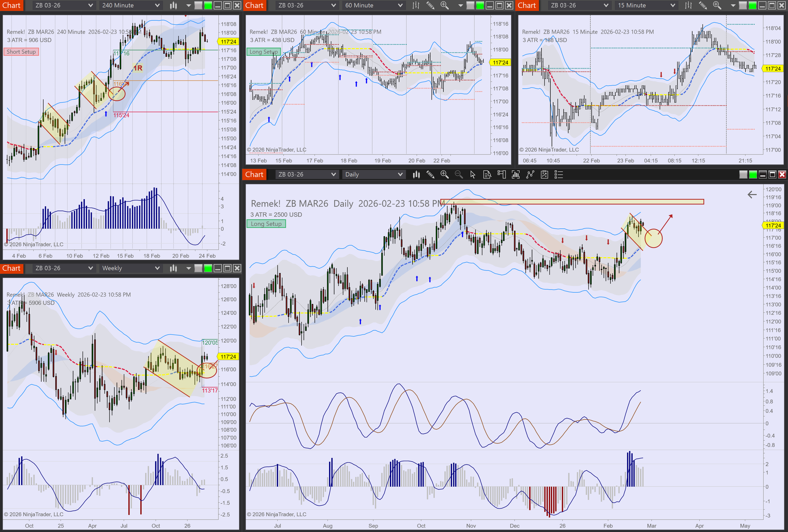
Task: Open Properties list icon in Daily chart
Action: (559, 175)
